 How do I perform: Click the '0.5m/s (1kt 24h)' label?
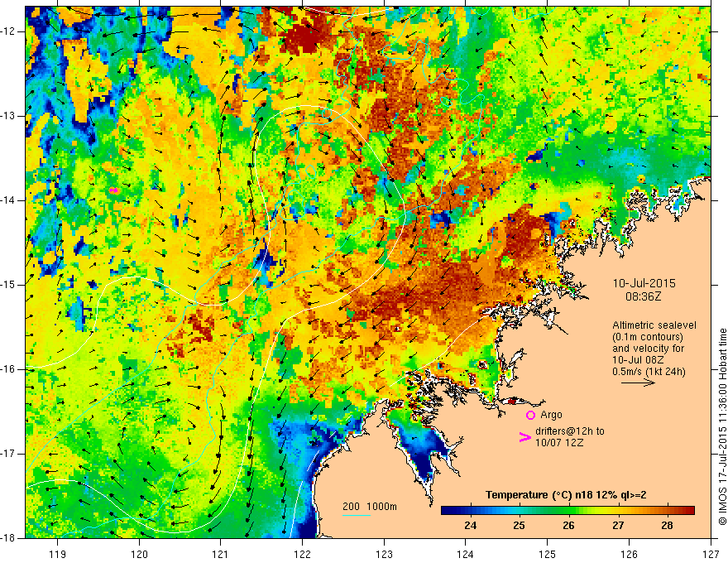pyautogui.click(x=649, y=371)
